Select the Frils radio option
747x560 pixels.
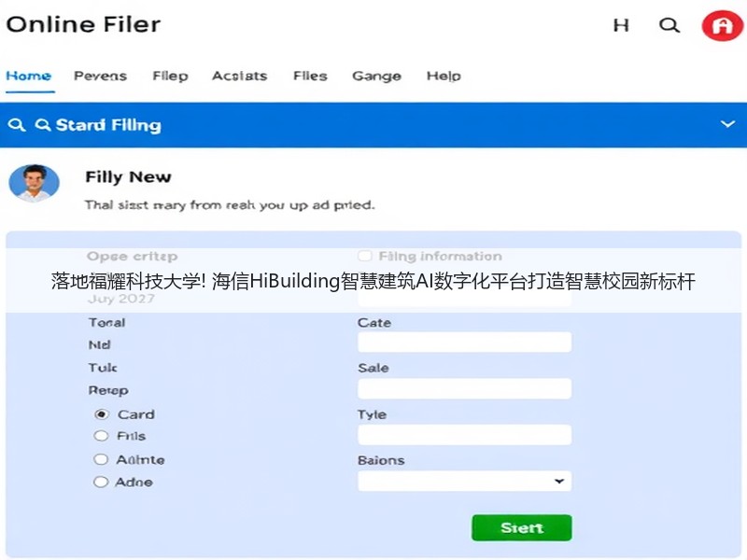pyautogui.click(x=101, y=436)
